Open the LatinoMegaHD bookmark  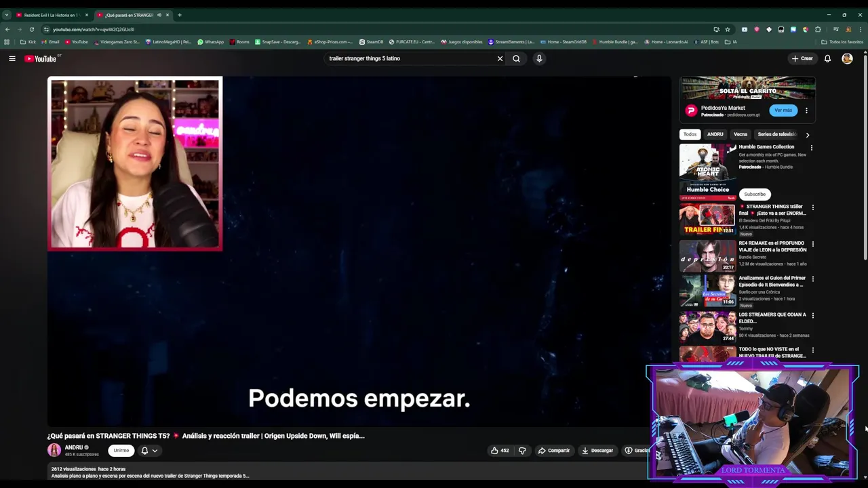[x=168, y=42]
